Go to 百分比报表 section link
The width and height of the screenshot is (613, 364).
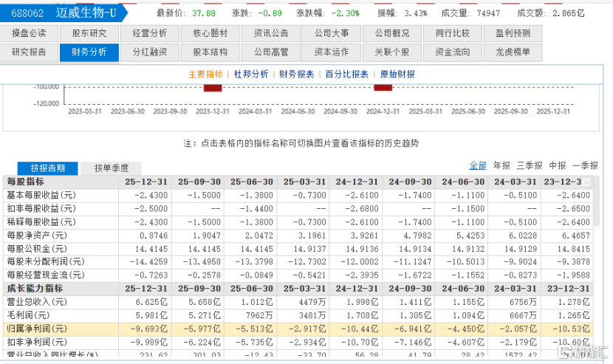[347, 75]
